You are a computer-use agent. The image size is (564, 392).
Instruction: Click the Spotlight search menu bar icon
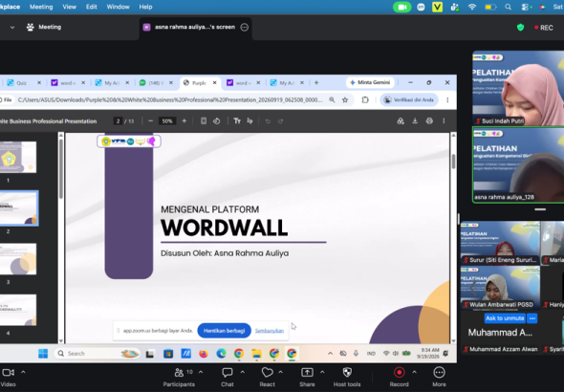pyautogui.click(x=508, y=7)
